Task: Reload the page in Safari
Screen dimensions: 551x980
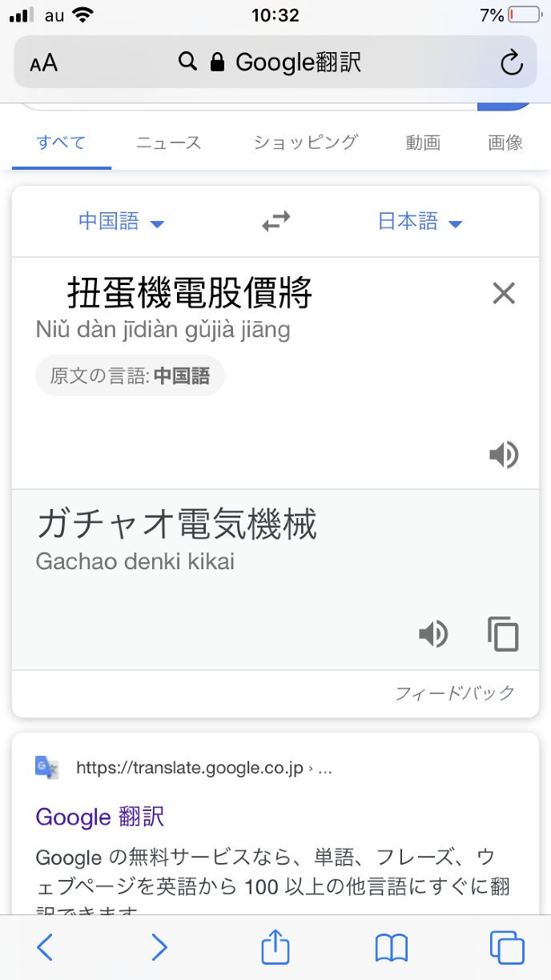Action: point(511,62)
